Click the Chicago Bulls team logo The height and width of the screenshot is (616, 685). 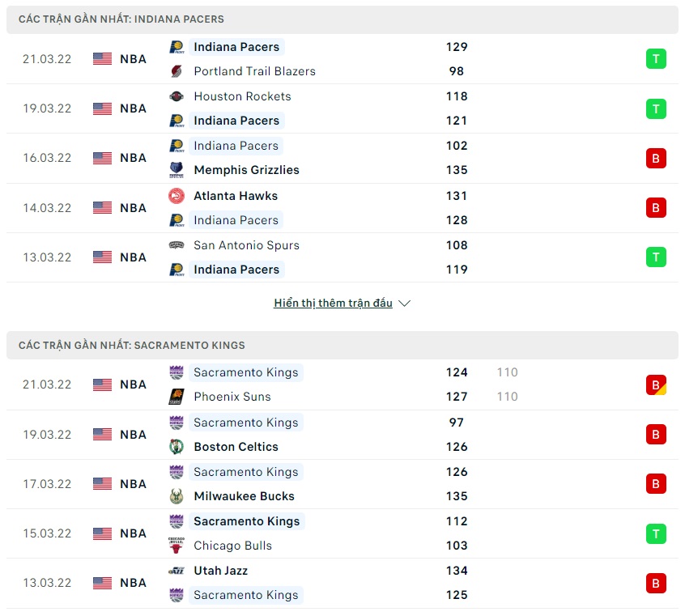pyautogui.click(x=177, y=546)
